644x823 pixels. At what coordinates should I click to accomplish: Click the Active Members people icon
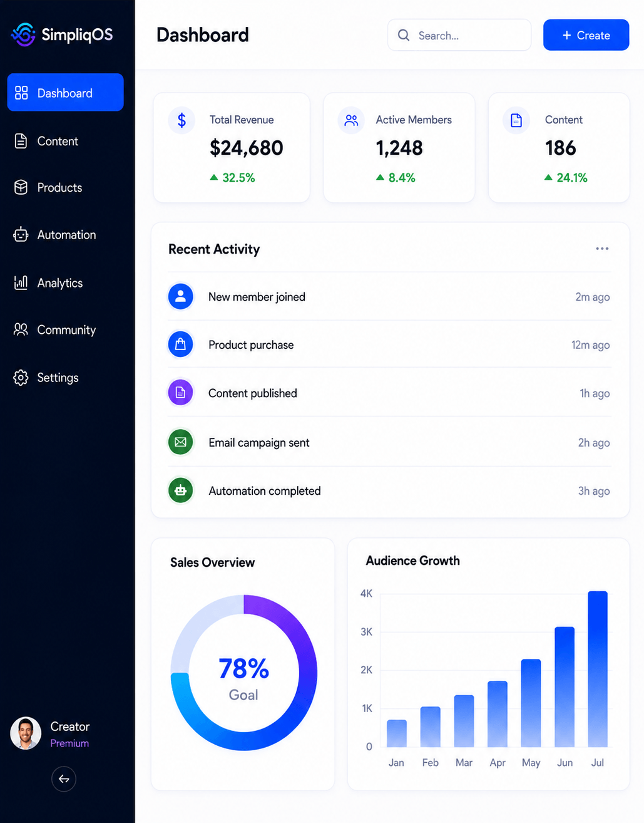tap(351, 120)
